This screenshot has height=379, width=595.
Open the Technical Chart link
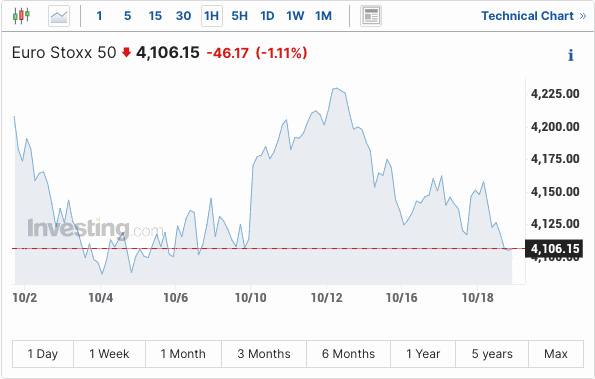534,16
